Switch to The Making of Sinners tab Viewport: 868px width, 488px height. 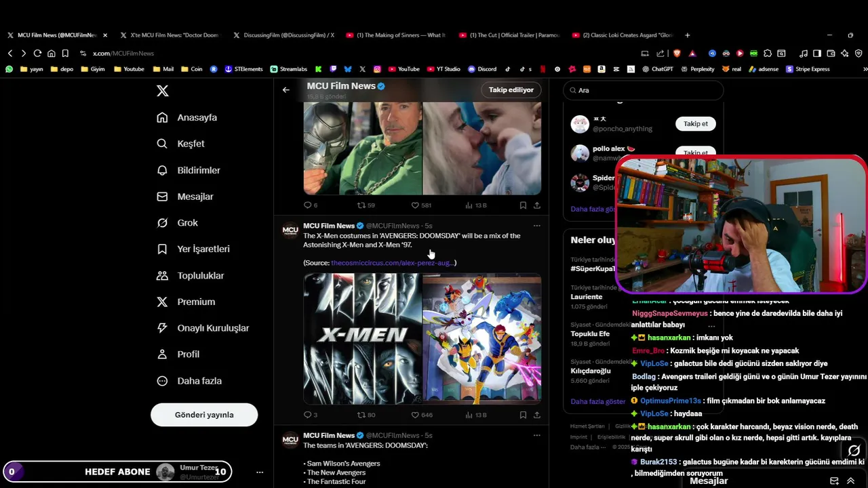396,35
